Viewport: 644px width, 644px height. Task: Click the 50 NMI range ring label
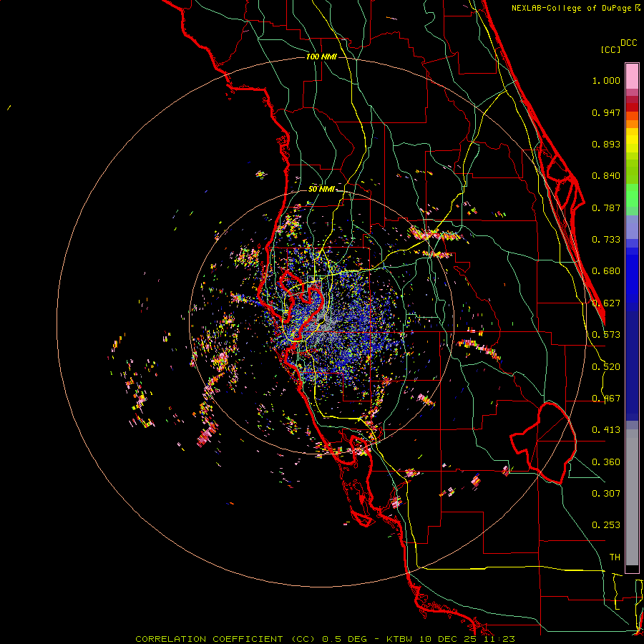tap(321, 190)
